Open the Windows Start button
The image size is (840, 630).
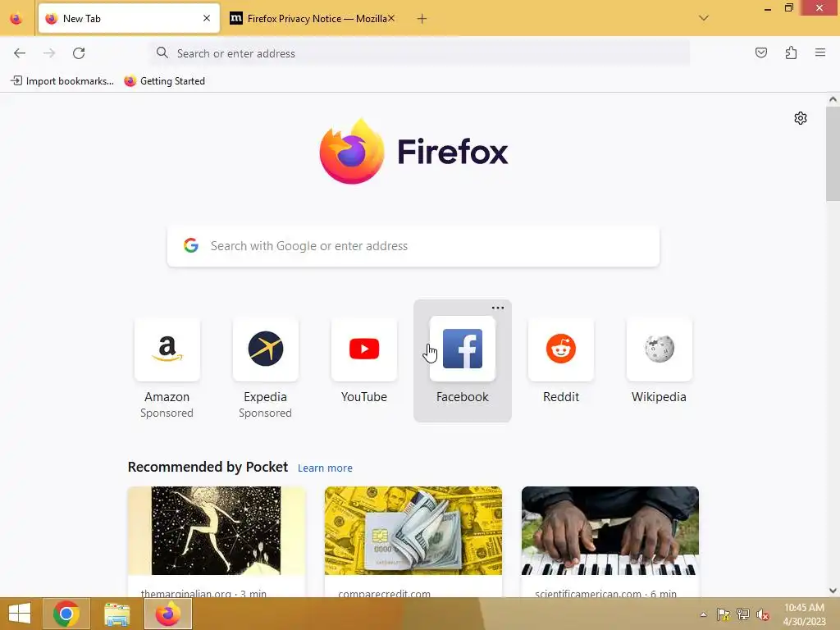coord(20,614)
